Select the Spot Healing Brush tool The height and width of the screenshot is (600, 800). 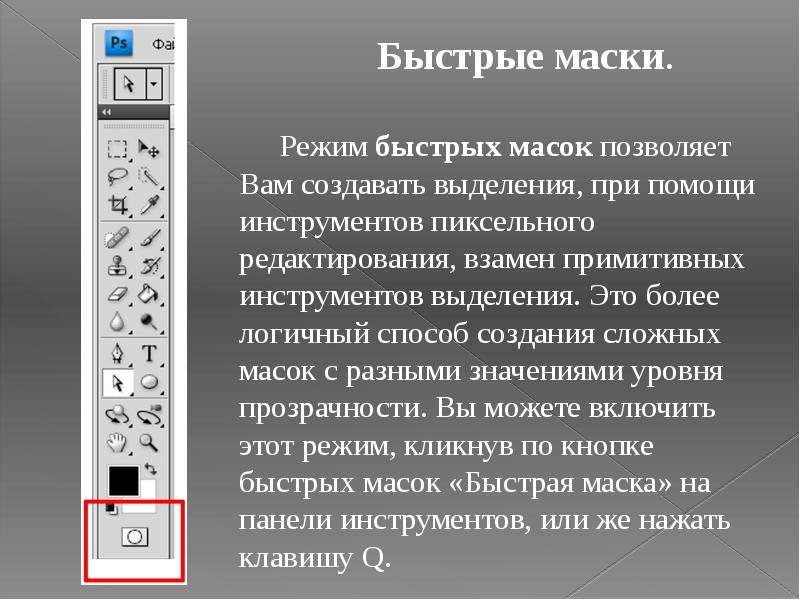[x=118, y=239]
